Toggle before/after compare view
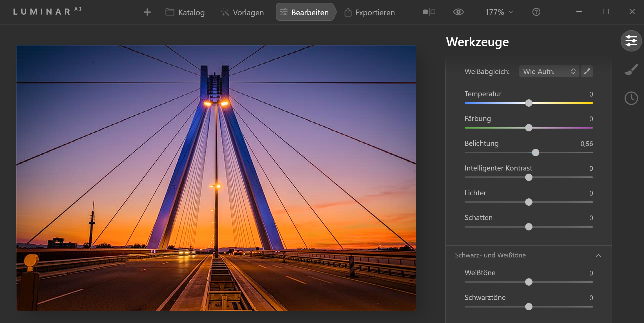 429,12
